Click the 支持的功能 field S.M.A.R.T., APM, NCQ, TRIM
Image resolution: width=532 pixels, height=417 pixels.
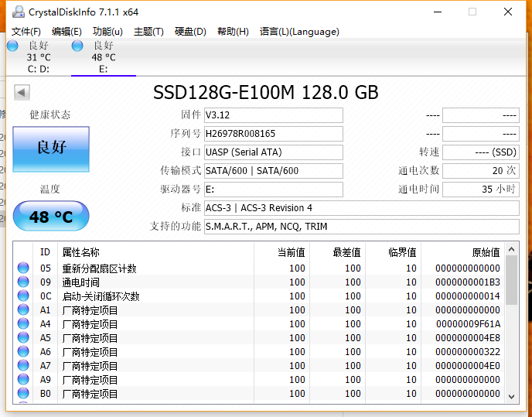pos(362,227)
